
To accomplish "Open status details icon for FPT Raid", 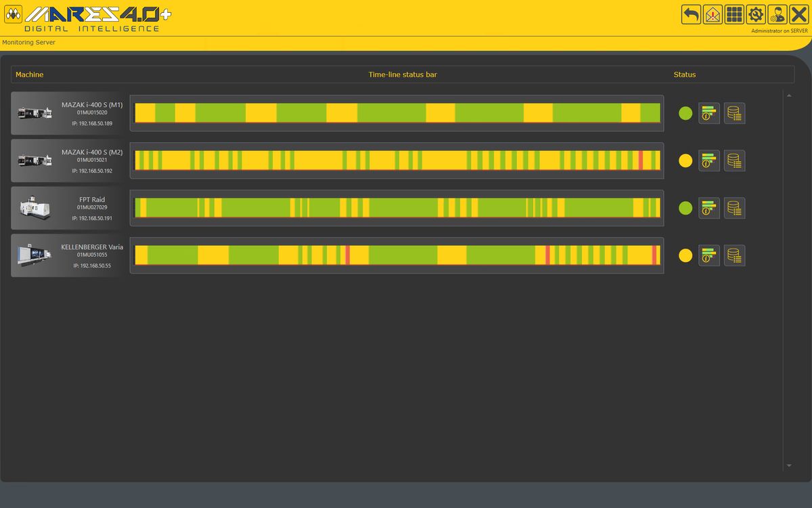I will click(709, 208).
